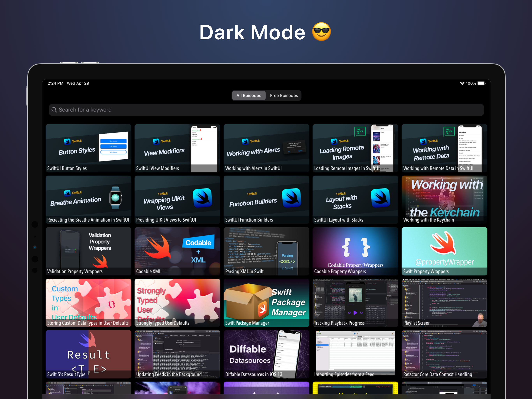532x399 pixels.
Task: Focus the Search for a keyword field
Action: click(266, 110)
